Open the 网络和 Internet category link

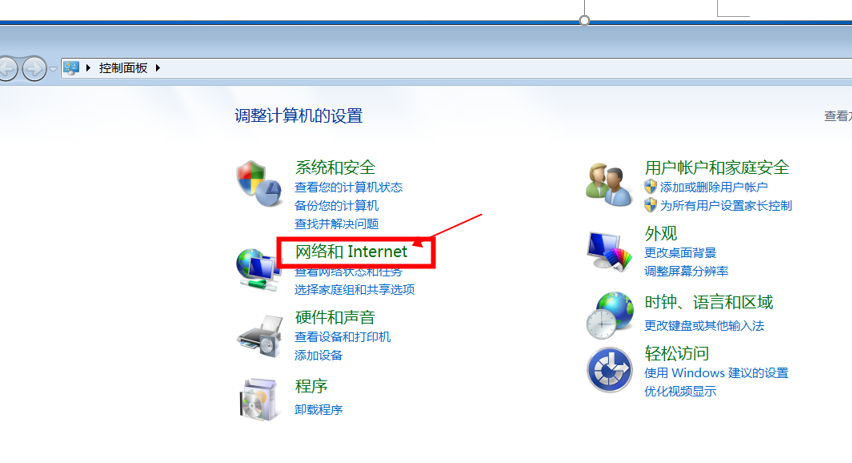tap(351, 251)
